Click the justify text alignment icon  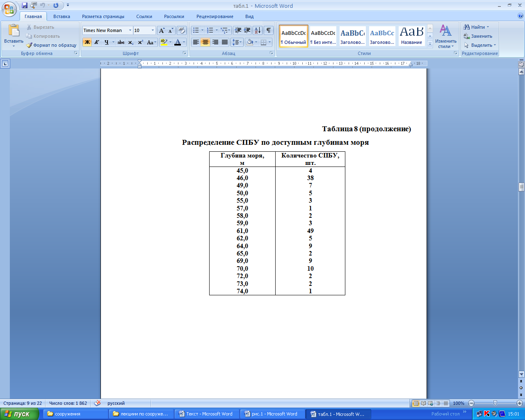click(225, 42)
